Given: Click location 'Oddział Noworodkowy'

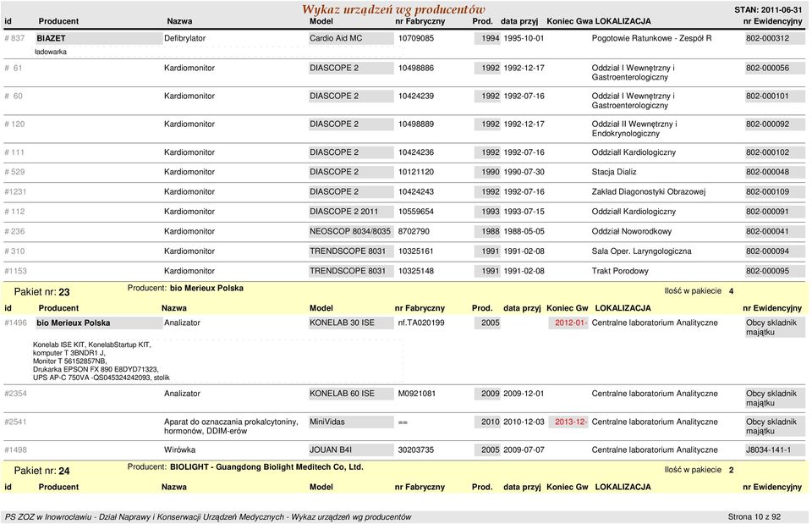Looking at the screenshot, I should click(630, 231).
